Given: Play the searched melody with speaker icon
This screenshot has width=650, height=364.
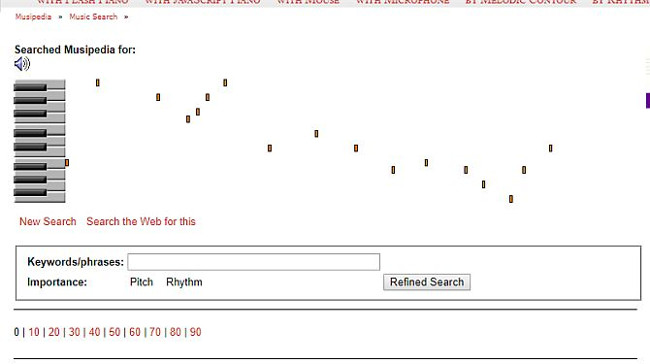Looking at the screenshot, I should (22, 64).
